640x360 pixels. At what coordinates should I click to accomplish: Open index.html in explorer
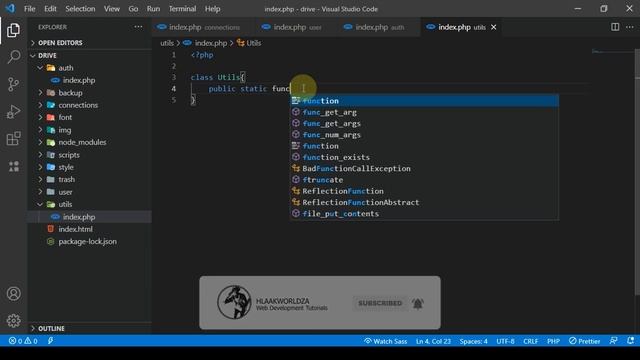75,229
